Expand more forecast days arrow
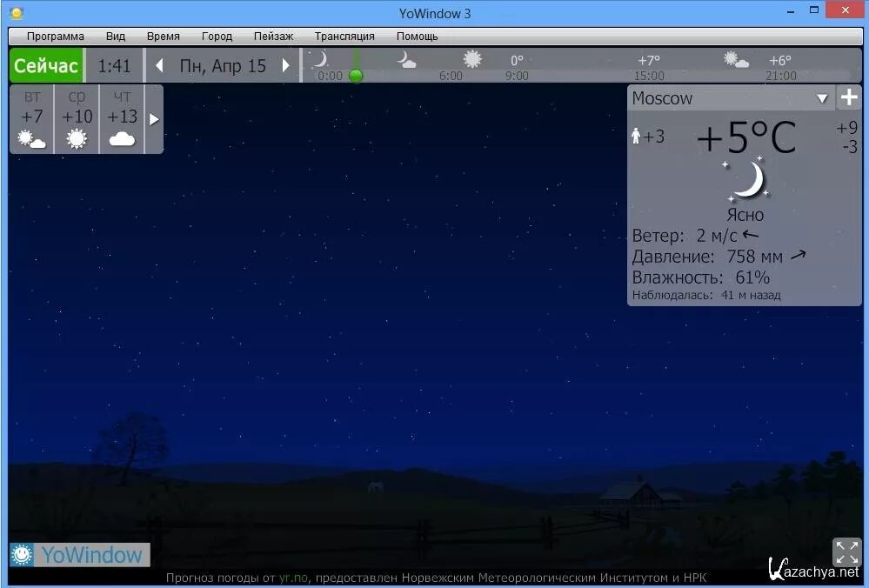Screen dimensions: 869x588 [154, 119]
